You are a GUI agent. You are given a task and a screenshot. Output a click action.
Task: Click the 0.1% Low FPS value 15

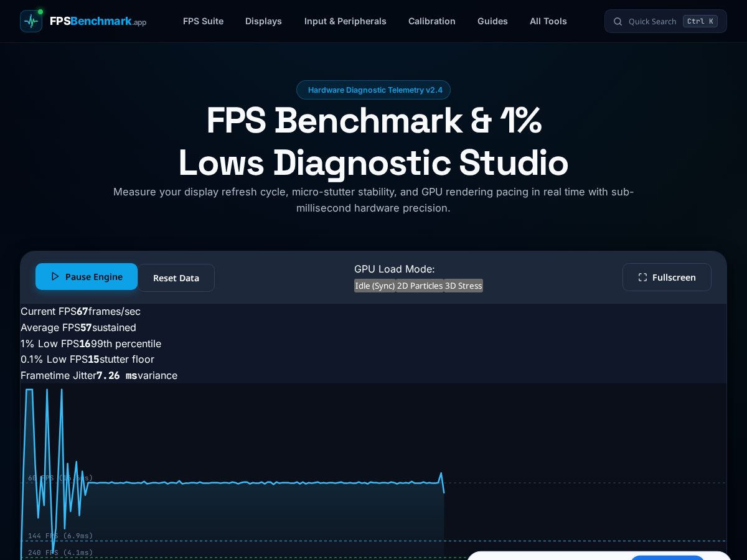point(93,359)
